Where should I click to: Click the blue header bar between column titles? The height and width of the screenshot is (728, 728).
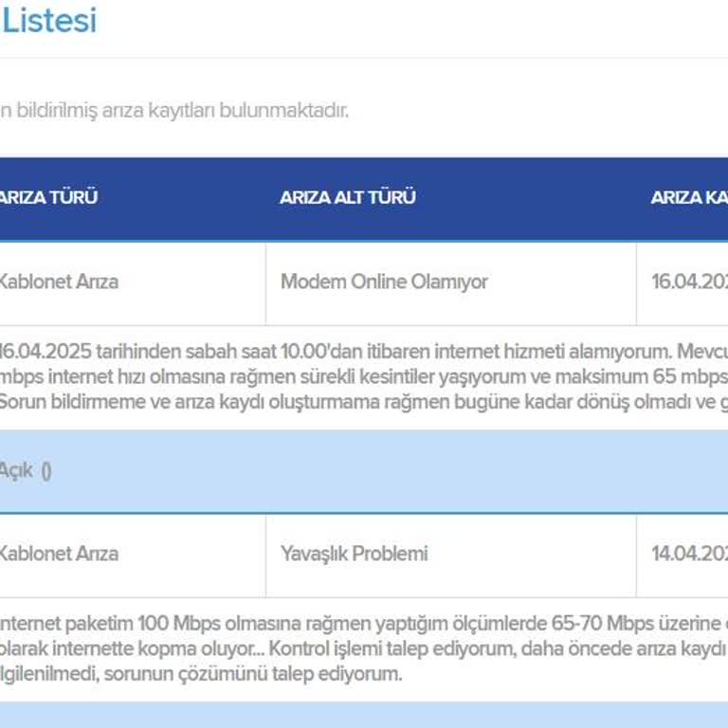(531, 198)
